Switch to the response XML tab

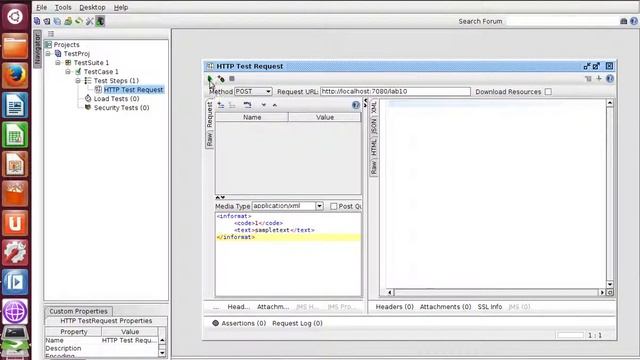[x=374, y=107]
